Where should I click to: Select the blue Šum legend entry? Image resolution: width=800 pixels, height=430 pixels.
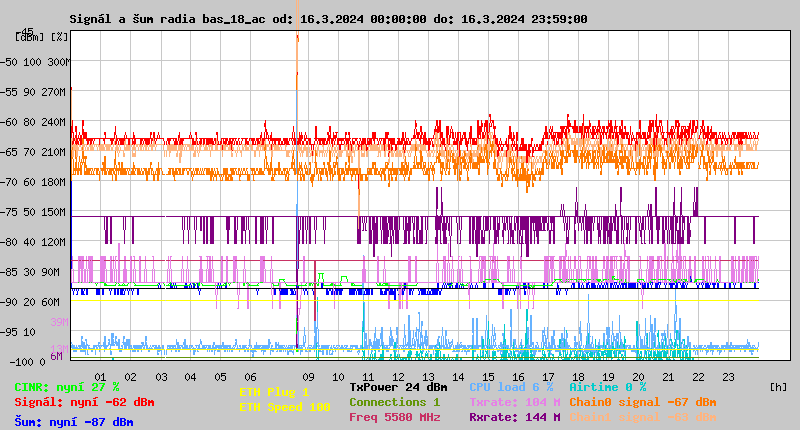(73, 422)
